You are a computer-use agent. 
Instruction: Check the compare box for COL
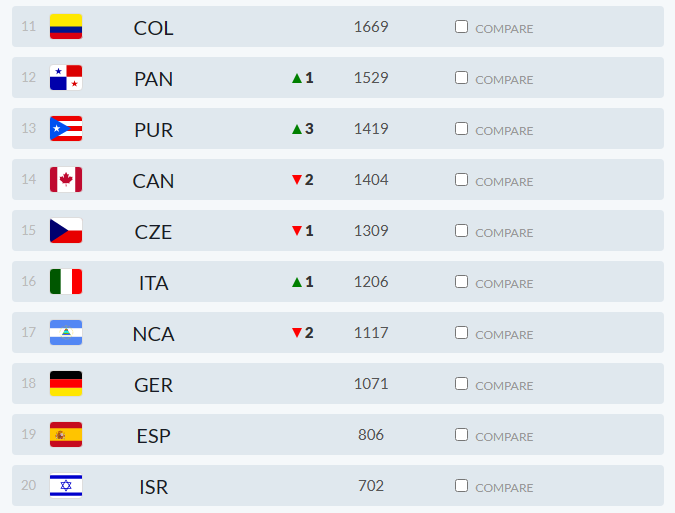[x=461, y=27]
